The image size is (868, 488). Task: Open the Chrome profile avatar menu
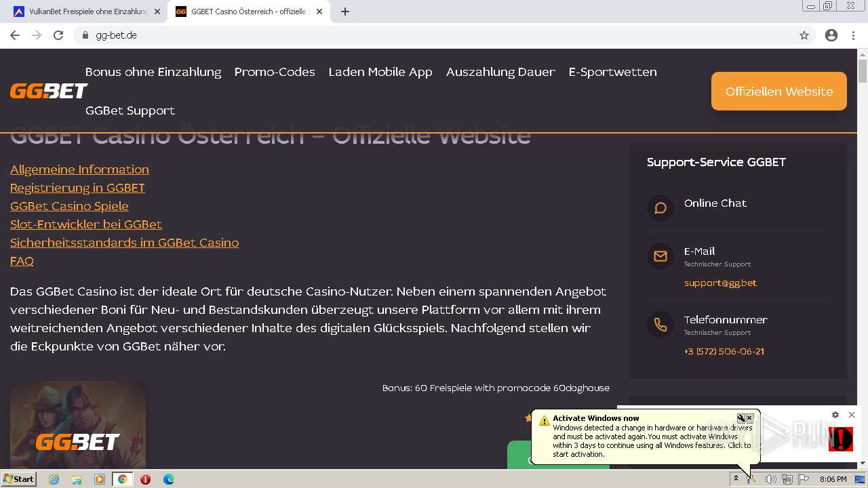point(831,35)
